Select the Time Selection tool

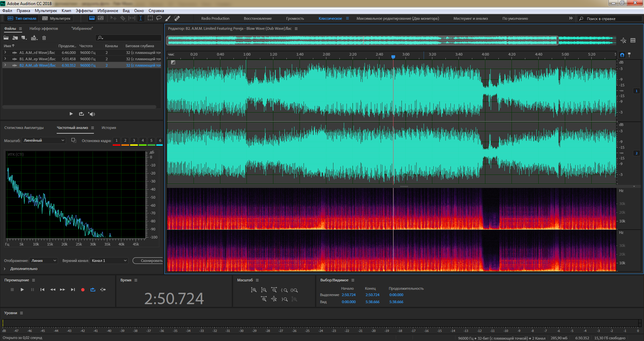point(141,18)
